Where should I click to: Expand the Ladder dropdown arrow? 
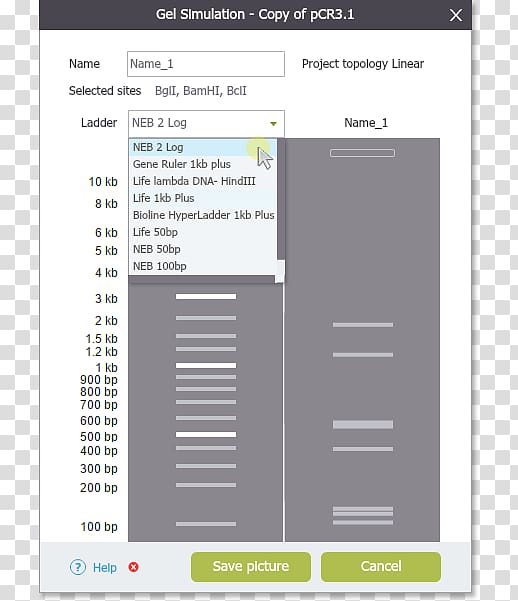click(x=273, y=123)
